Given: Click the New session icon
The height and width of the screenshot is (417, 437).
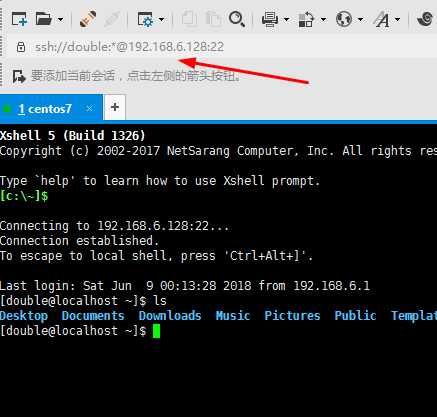Looking at the screenshot, I should [x=19, y=19].
